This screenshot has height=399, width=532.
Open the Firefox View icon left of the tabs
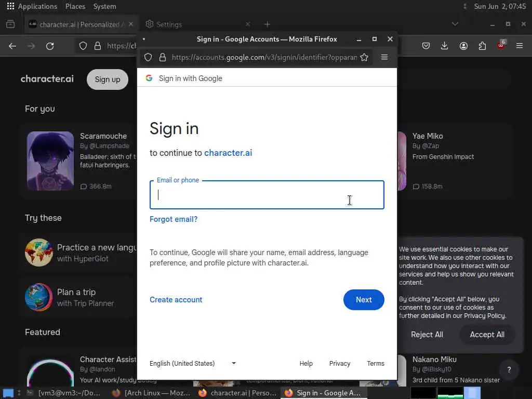[10, 24]
